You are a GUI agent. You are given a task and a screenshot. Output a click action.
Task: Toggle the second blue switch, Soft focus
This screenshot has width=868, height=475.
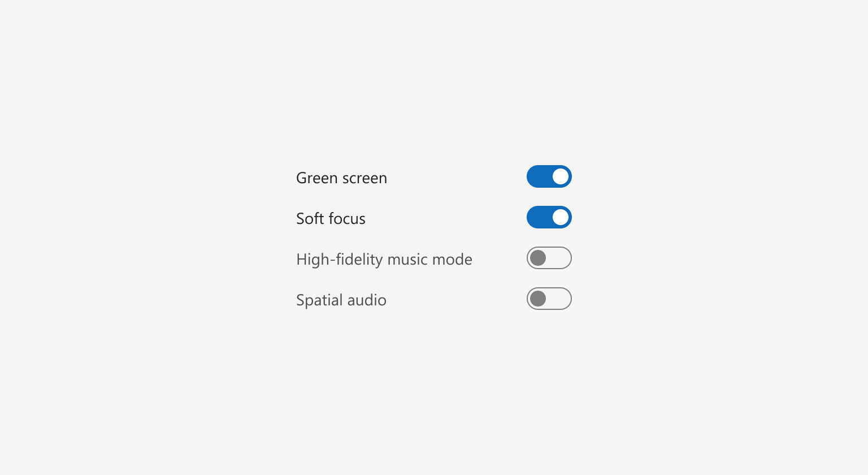tap(549, 217)
